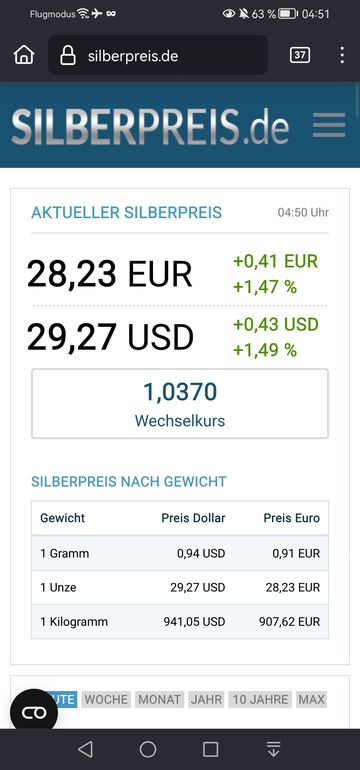Tap the browser home icon
Image resolution: width=360 pixels, height=770 pixels.
24,55
